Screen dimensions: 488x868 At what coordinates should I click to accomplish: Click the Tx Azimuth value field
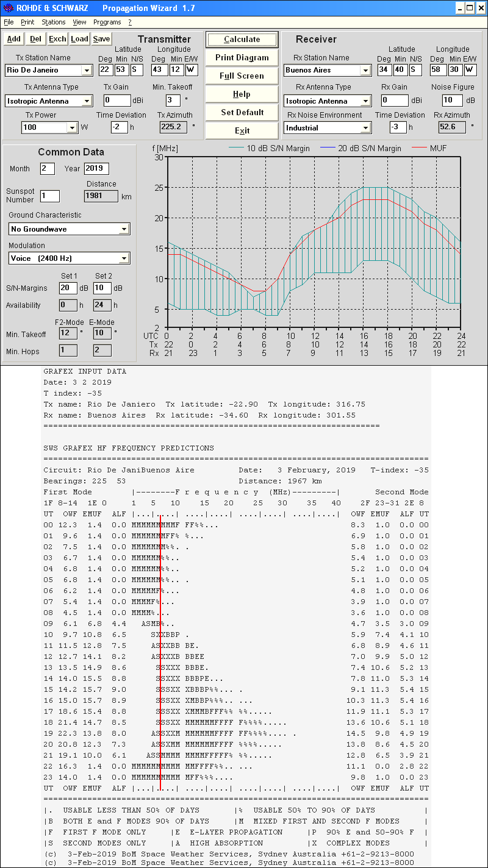coord(173,127)
